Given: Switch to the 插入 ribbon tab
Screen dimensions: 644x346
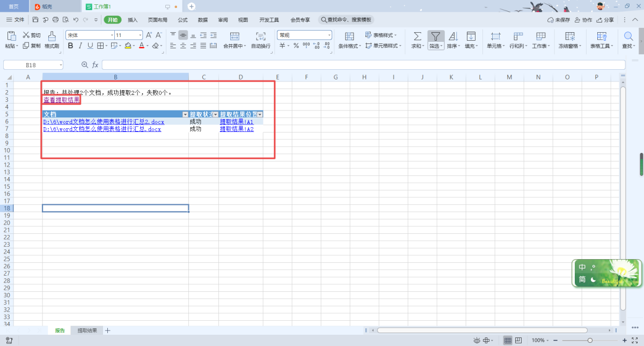Looking at the screenshot, I should tap(133, 20).
